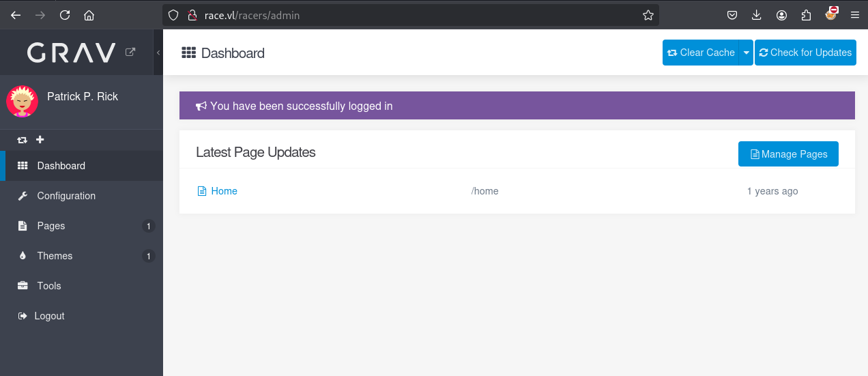Reload the page with the browser refresh icon
Screen dimensions: 868x376
coord(65,15)
